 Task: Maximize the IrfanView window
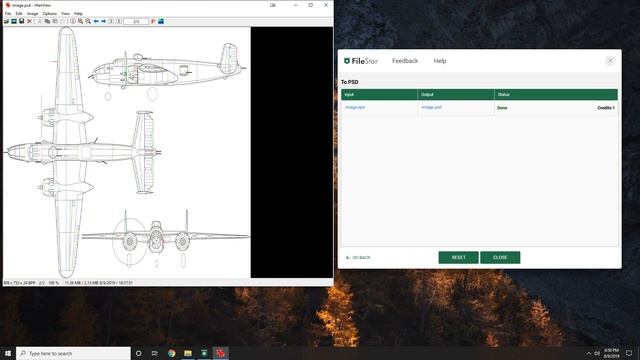point(311,5)
